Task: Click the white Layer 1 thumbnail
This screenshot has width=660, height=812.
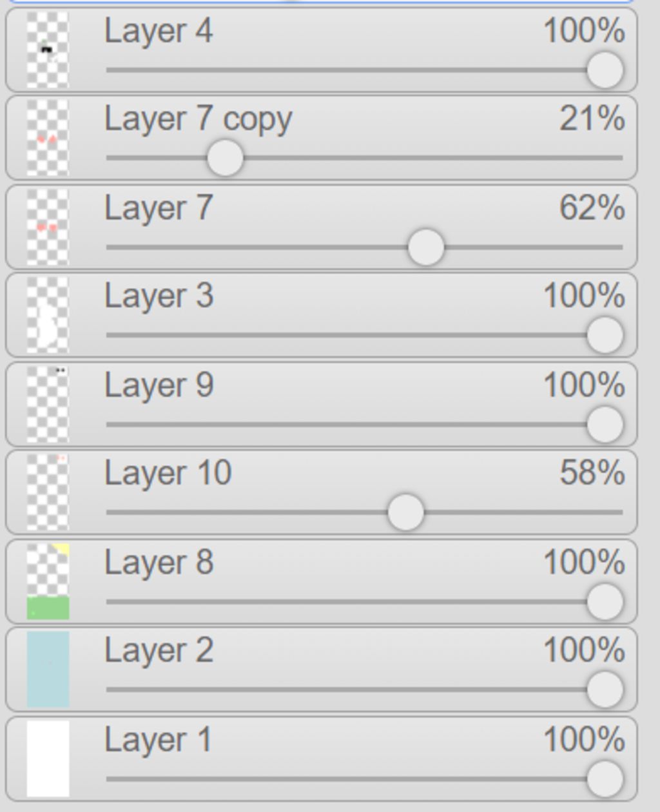Action: [48, 759]
